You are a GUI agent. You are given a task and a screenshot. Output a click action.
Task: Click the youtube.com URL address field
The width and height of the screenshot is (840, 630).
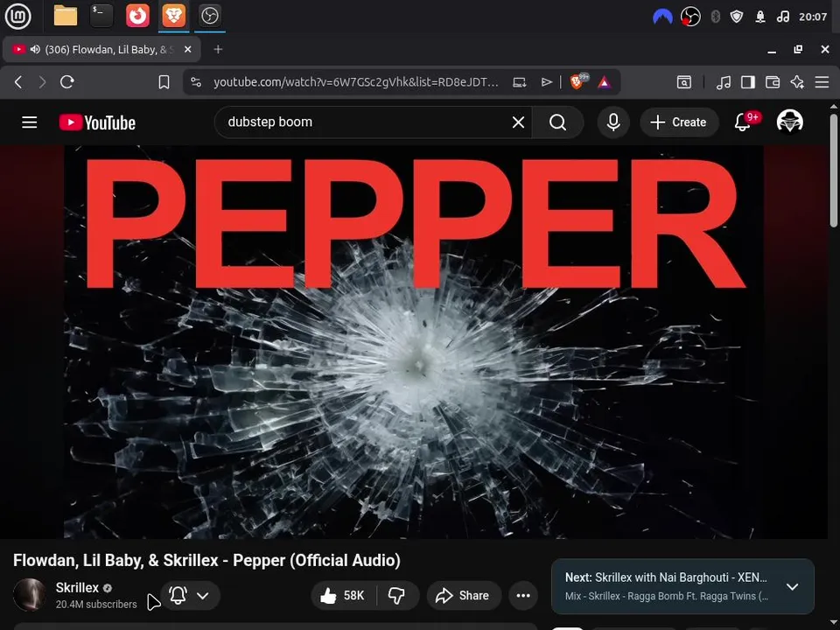(x=356, y=82)
